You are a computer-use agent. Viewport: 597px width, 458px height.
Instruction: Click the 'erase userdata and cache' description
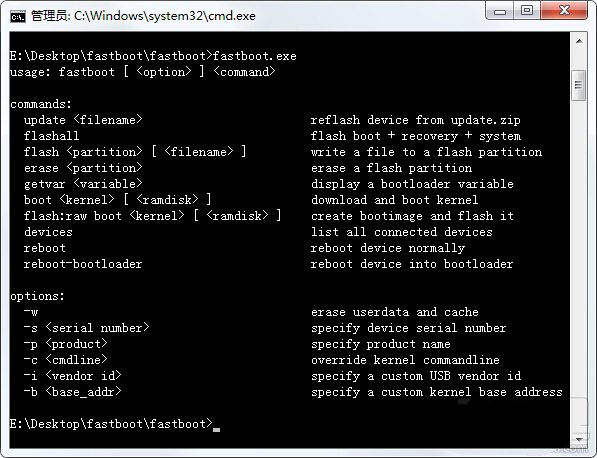click(394, 312)
